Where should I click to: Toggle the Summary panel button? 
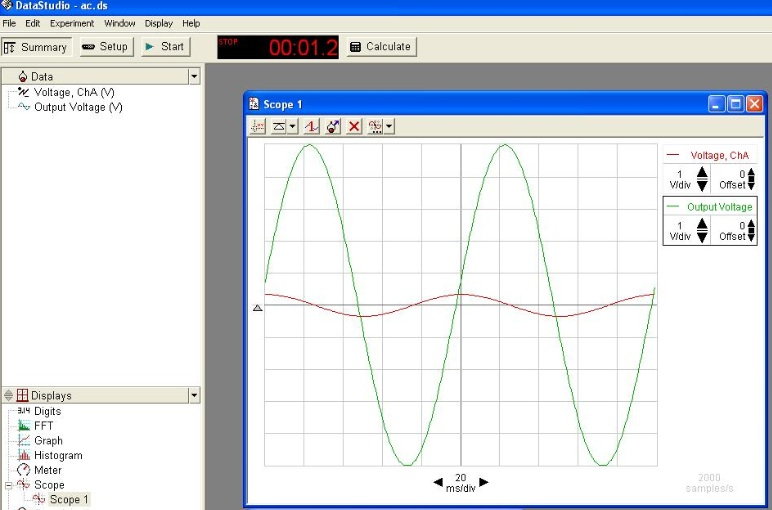tap(36, 47)
